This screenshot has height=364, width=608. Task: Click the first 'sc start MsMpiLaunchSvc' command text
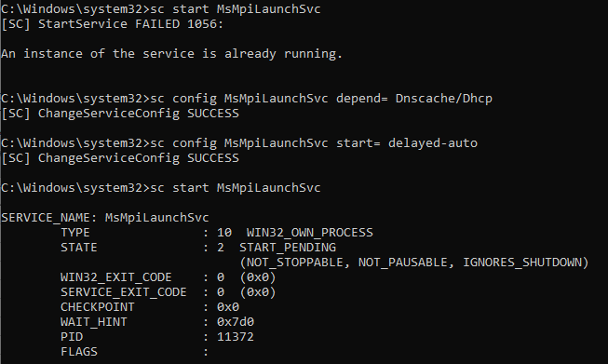pyautogui.click(x=236, y=8)
